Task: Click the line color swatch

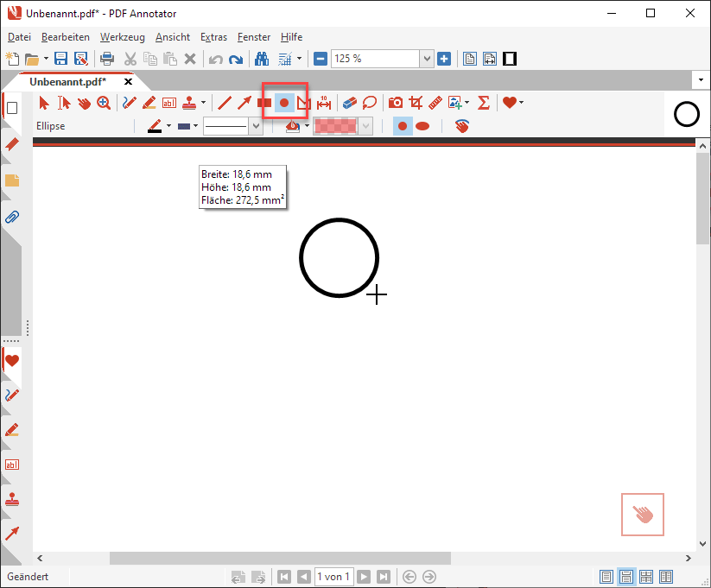Action: click(x=155, y=126)
